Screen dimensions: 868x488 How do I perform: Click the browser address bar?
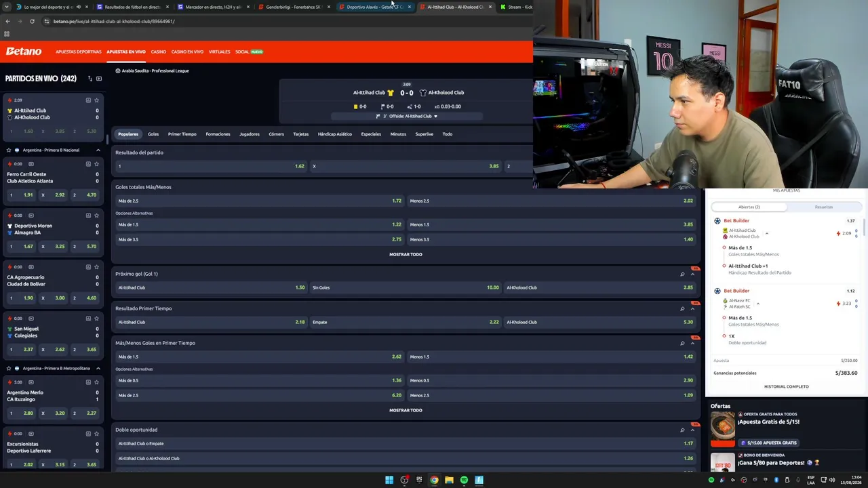285,21
